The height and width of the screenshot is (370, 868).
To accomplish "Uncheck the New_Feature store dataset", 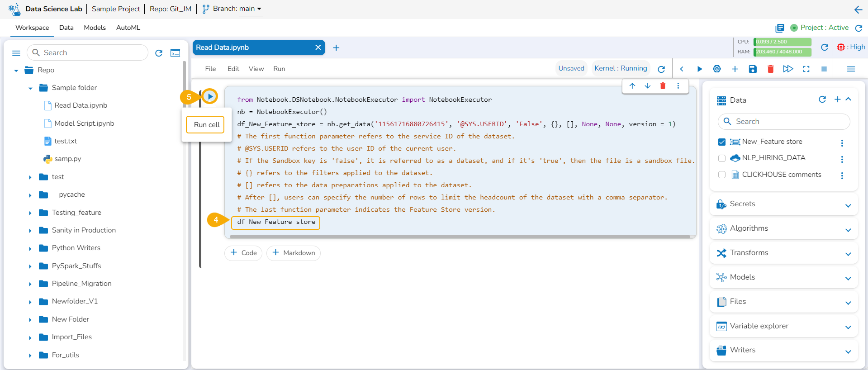I will [722, 142].
